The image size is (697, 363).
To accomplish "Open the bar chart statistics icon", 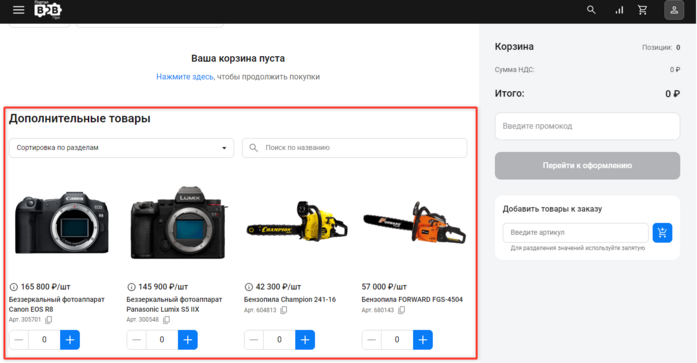I will pyautogui.click(x=619, y=10).
